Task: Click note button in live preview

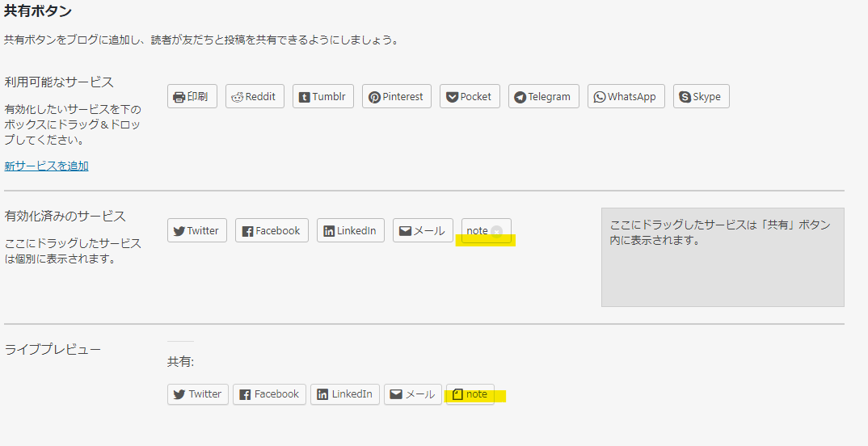Action: point(470,394)
